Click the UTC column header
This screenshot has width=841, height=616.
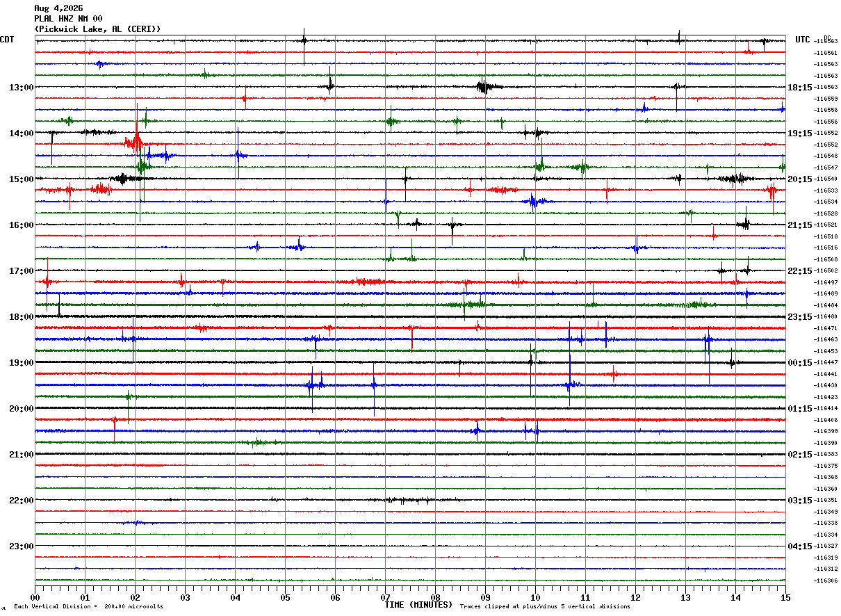click(x=803, y=40)
